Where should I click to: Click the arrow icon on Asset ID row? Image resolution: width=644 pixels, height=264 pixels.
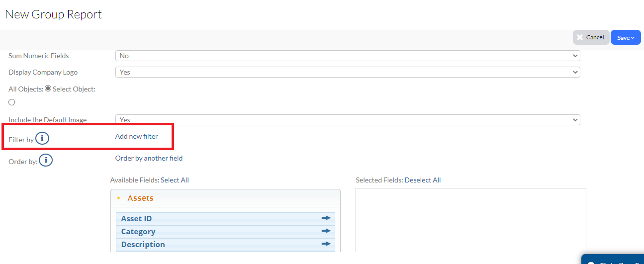point(326,218)
